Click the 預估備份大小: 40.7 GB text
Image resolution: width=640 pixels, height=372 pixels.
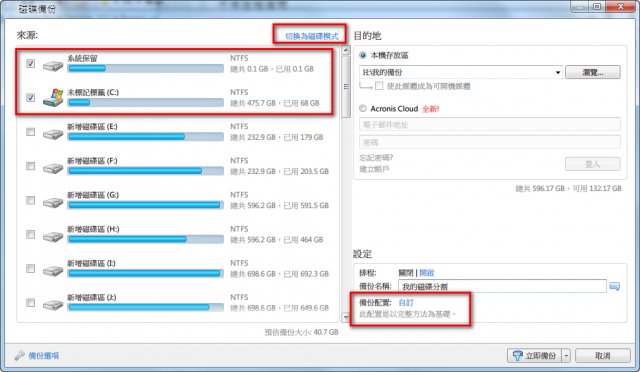[x=301, y=332]
